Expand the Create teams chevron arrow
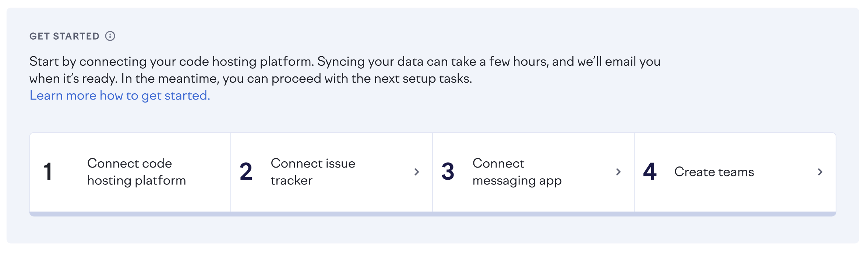This screenshot has width=868, height=255. coord(820,172)
